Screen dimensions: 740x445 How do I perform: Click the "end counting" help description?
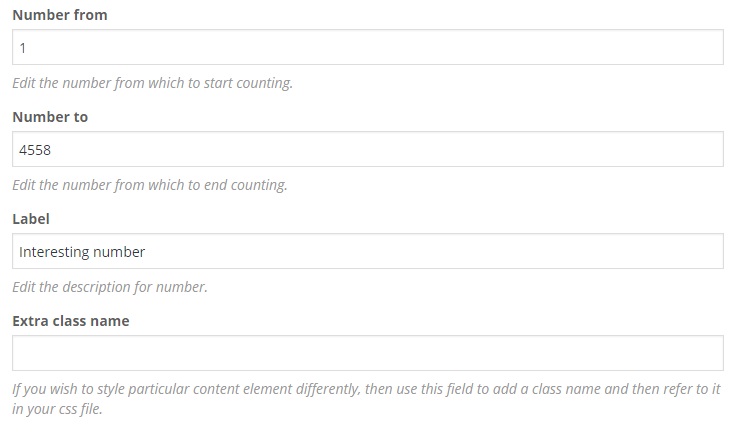(150, 185)
